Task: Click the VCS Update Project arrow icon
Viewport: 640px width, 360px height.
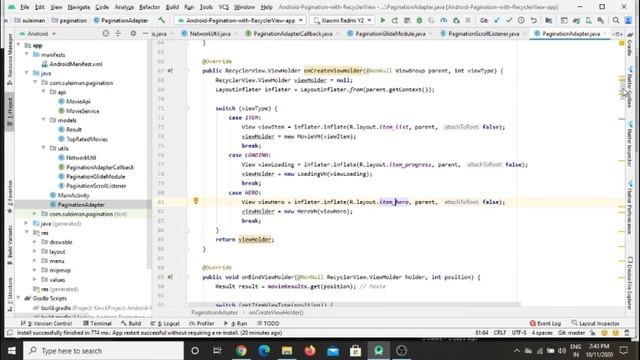Action: click(497, 20)
